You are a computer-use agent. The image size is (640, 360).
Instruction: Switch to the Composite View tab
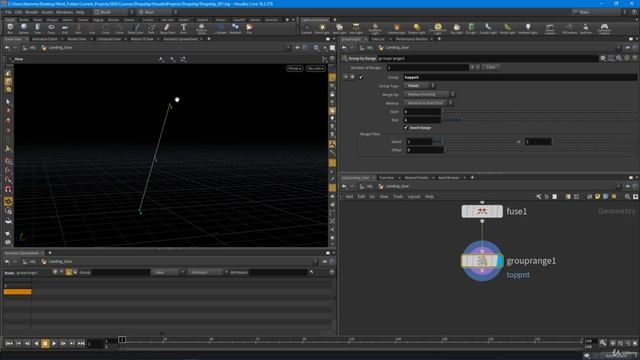(x=109, y=39)
